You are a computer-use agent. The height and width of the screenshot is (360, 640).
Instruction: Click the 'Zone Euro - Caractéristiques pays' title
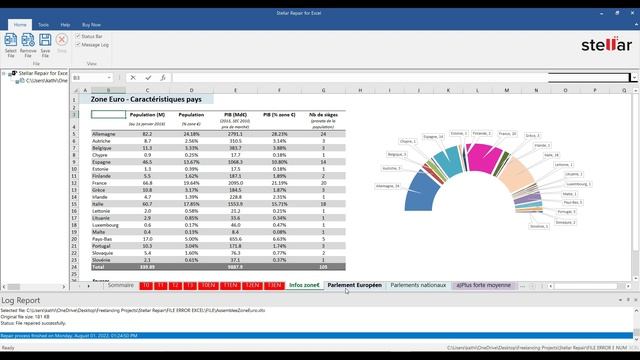tap(146, 99)
